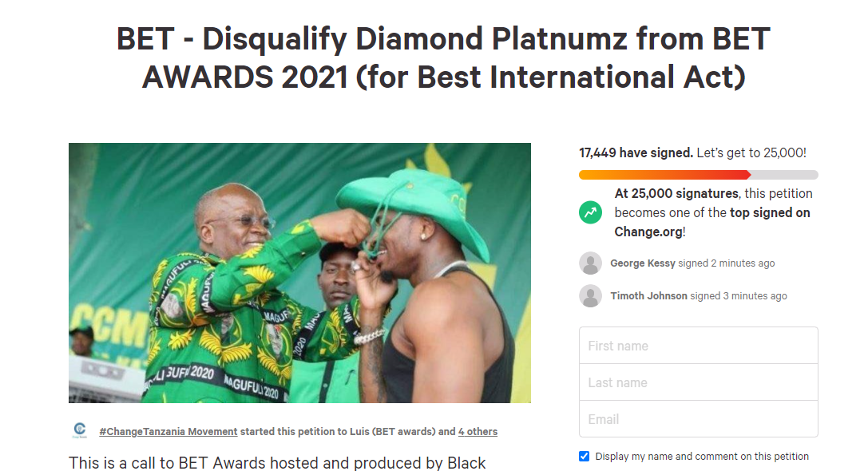Click the green trending arrow icon
Image resolution: width=868 pixels, height=471 pixels.
(x=591, y=212)
